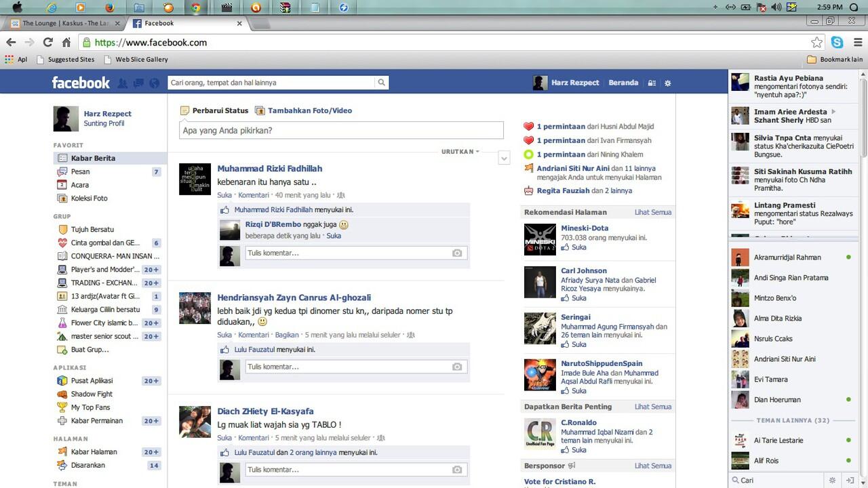Like the C.Ronaldo page
Image resolution: width=868 pixels, height=488 pixels.
coord(579,450)
